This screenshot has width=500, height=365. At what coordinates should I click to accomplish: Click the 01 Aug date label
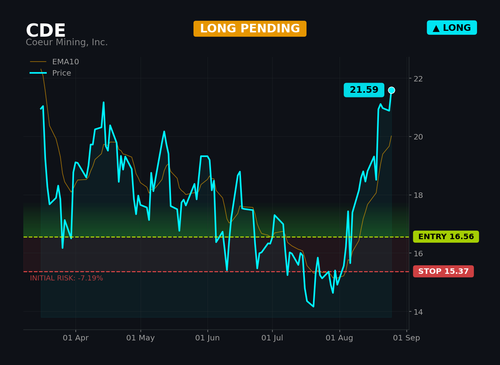click(339, 338)
